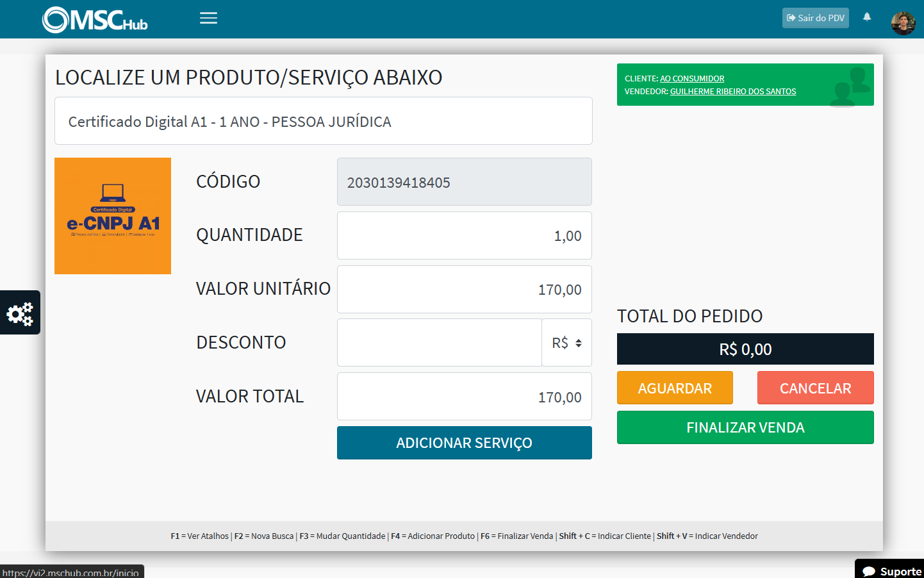Click the customers icon in the green panel

click(x=848, y=84)
